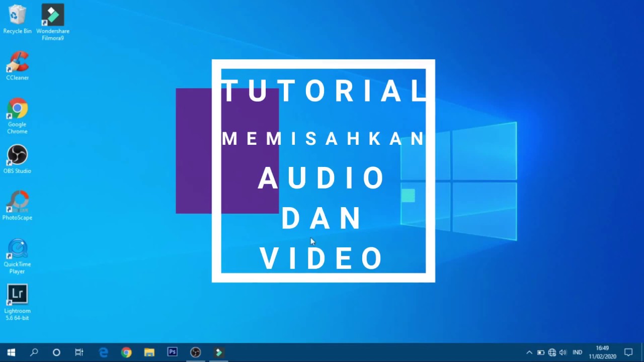Open volume control in system tray

563,352
